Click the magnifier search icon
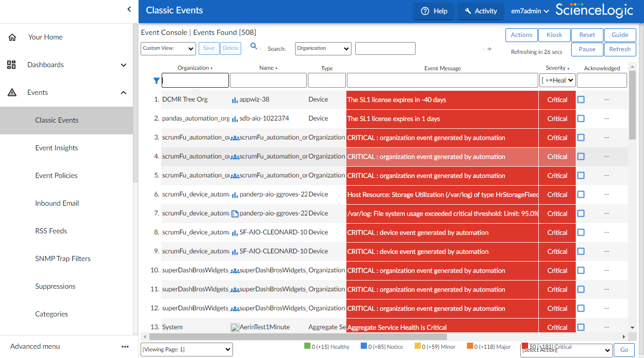The width and height of the screenshot is (644, 358). pos(253,47)
